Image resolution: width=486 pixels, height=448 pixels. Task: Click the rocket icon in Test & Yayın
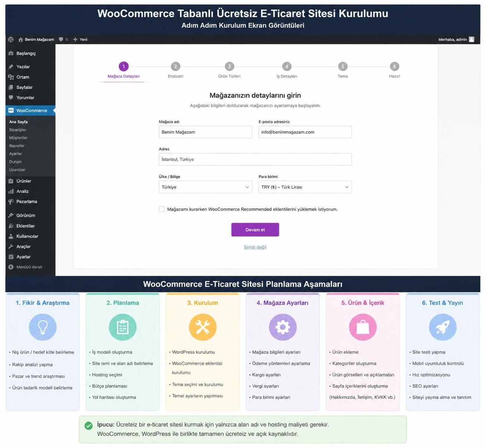pos(443,327)
